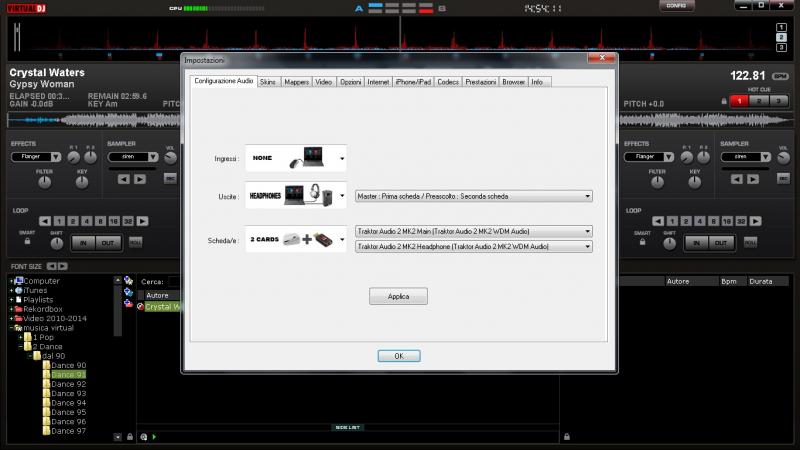The width and height of the screenshot is (800, 450).
Task: Click the folder panel scroll-down arrow
Action: [x=118, y=437]
